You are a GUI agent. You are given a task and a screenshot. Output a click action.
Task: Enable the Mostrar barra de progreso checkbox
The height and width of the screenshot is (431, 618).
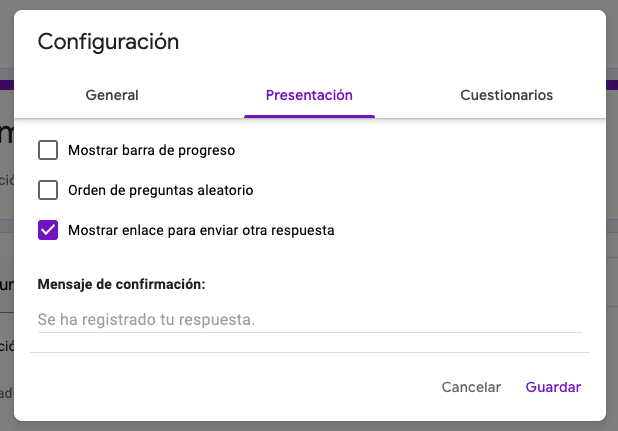[x=48, y=151]
